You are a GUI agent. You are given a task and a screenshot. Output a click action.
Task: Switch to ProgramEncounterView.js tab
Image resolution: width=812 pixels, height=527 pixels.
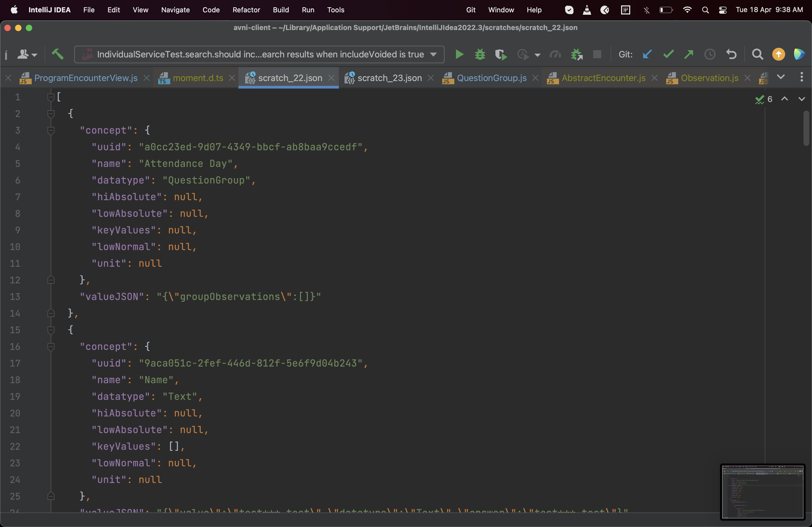pyautogui.click(x=86, y=78)
